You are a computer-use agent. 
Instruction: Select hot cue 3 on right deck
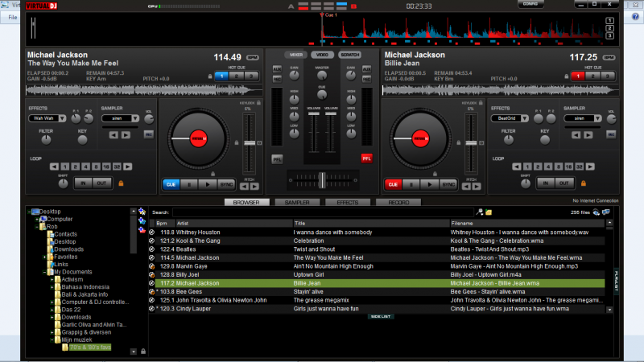tap(608, 76)
